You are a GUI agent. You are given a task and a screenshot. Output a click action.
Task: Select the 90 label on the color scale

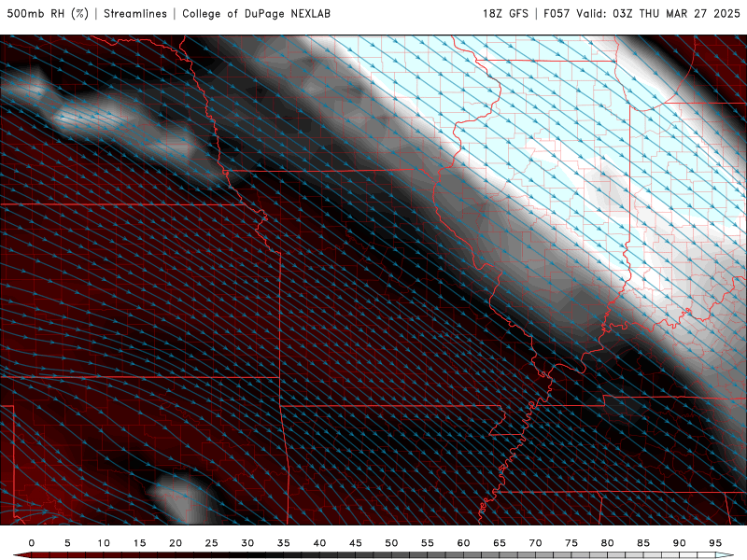click(x=679, y=543)
